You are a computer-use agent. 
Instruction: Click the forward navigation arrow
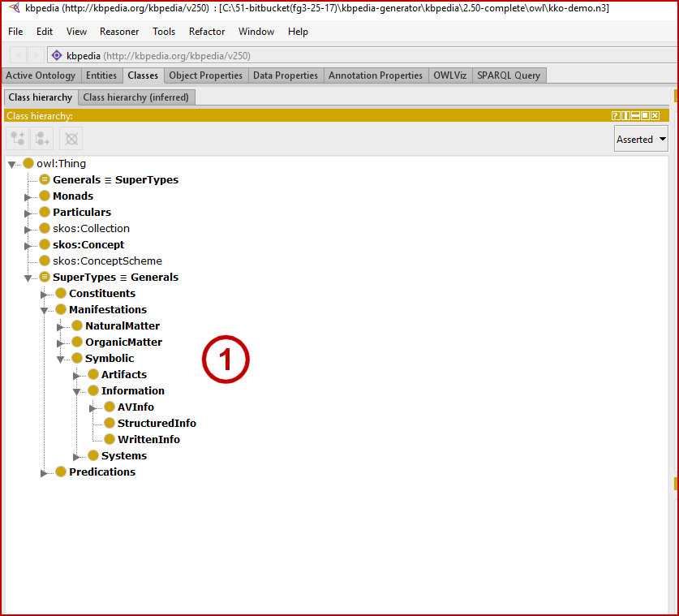(36, 55)
